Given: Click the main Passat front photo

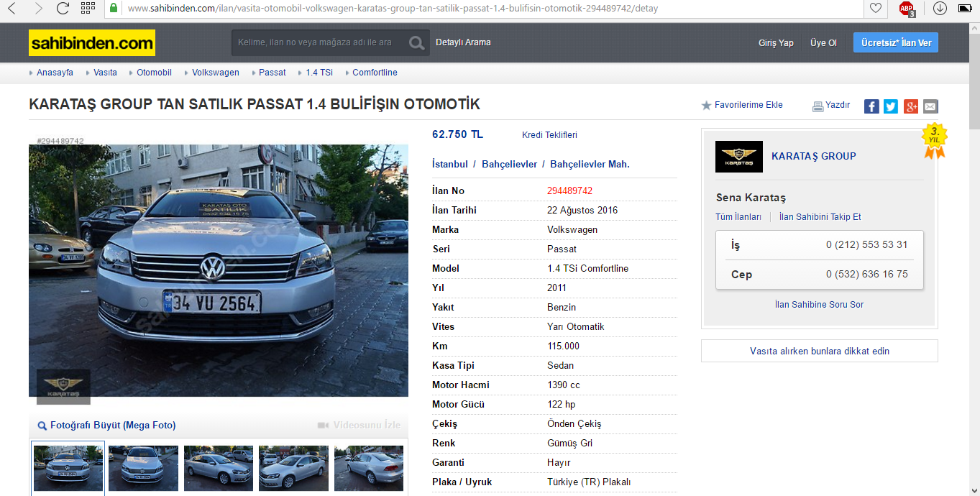Looking at the screenshot, I should (219, 270).
